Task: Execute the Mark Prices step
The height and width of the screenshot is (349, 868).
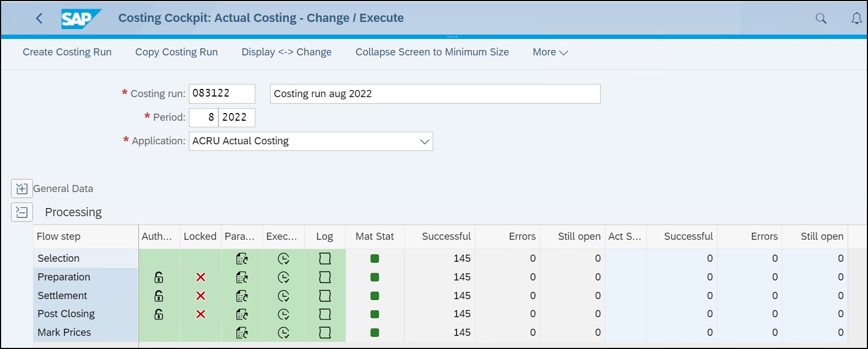Action: (x=283, y=333)
